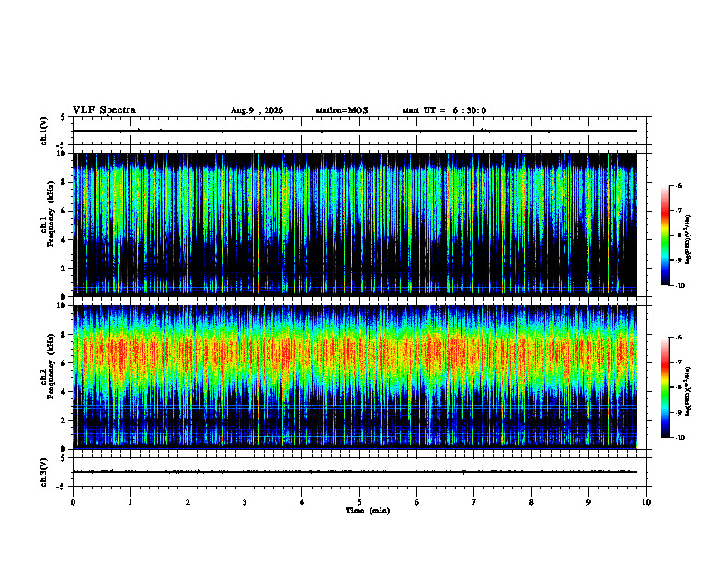Image resolution: width=728 pixels, height=563 pixels.
Task: Click time axis tick label "6"
Action: click(x=417, y=502)
